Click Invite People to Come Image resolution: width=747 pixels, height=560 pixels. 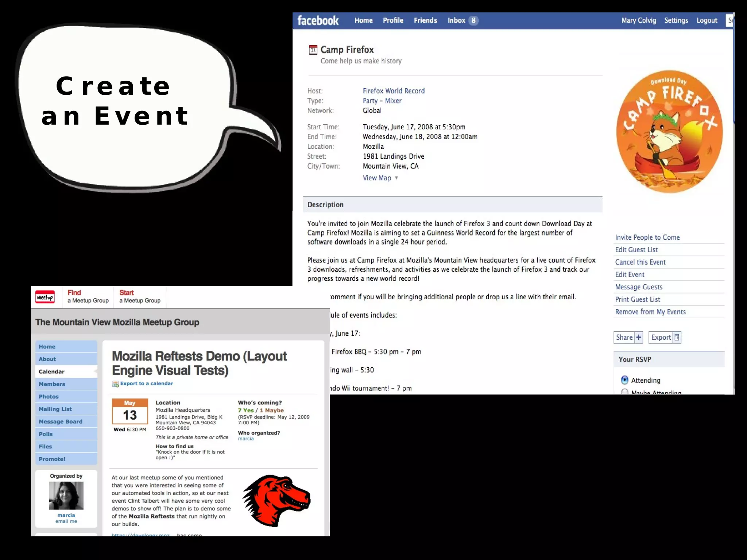pyautogui.click(x=647, y=237)
